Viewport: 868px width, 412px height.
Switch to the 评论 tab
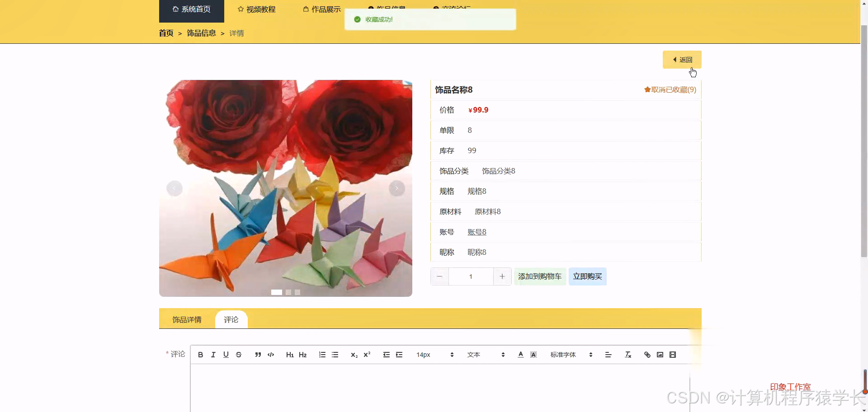tap(231, 319)
